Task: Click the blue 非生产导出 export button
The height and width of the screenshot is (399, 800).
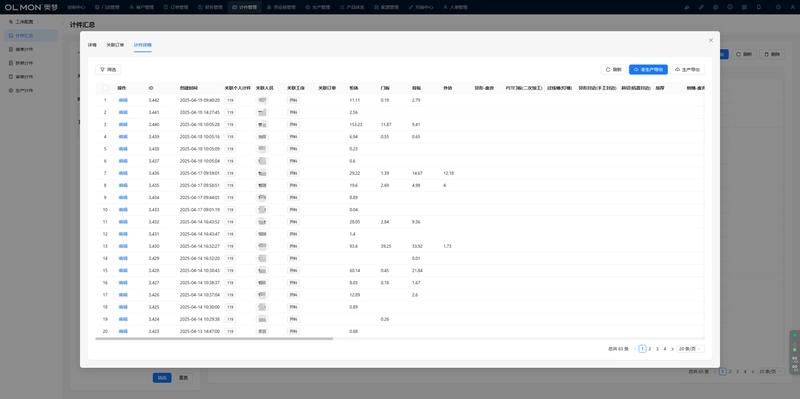Action: (x=648, y=69)
